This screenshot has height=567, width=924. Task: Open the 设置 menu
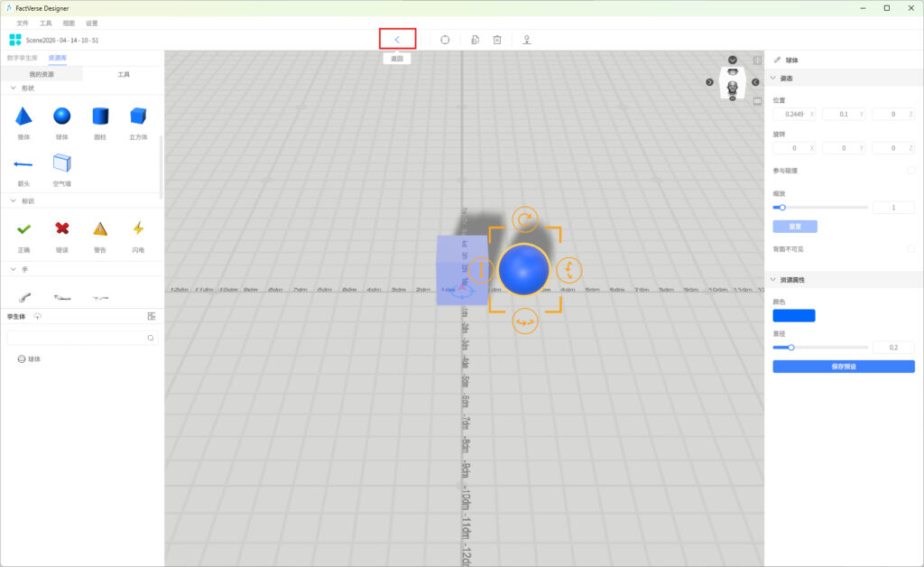coord(92,23)
